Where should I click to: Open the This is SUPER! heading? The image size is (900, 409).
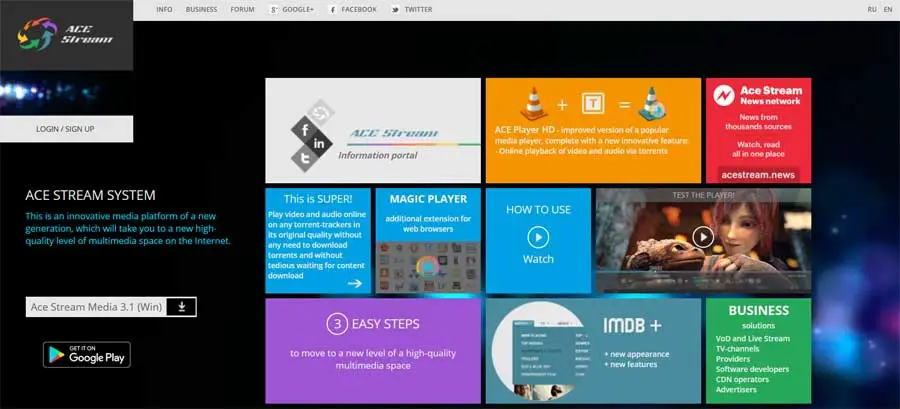(318, 199)
